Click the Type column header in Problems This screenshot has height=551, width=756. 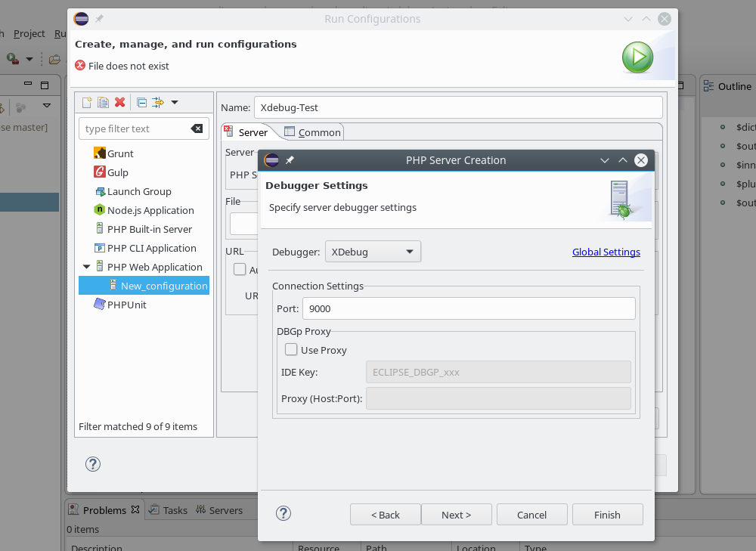pos(535,548)
